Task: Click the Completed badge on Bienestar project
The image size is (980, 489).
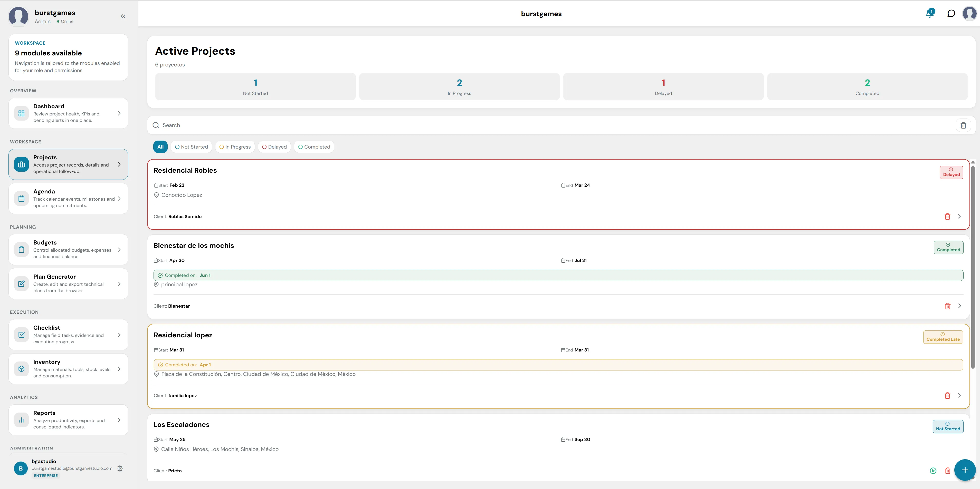Action: tap(948, 248)
